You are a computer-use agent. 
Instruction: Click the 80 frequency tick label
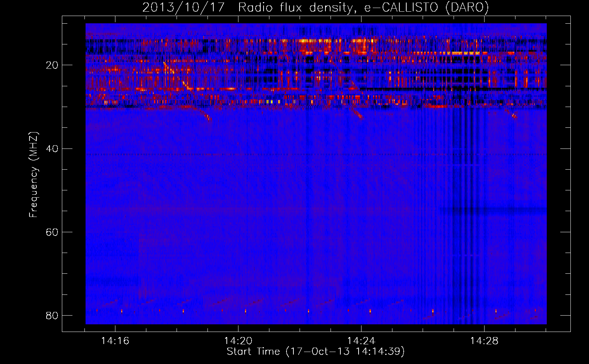point(52,315)
